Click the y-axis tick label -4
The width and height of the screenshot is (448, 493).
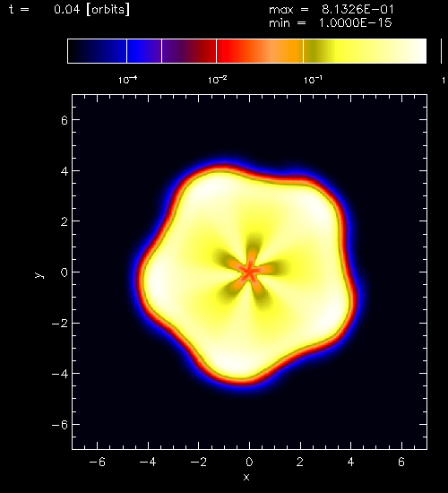pos(60,374)
